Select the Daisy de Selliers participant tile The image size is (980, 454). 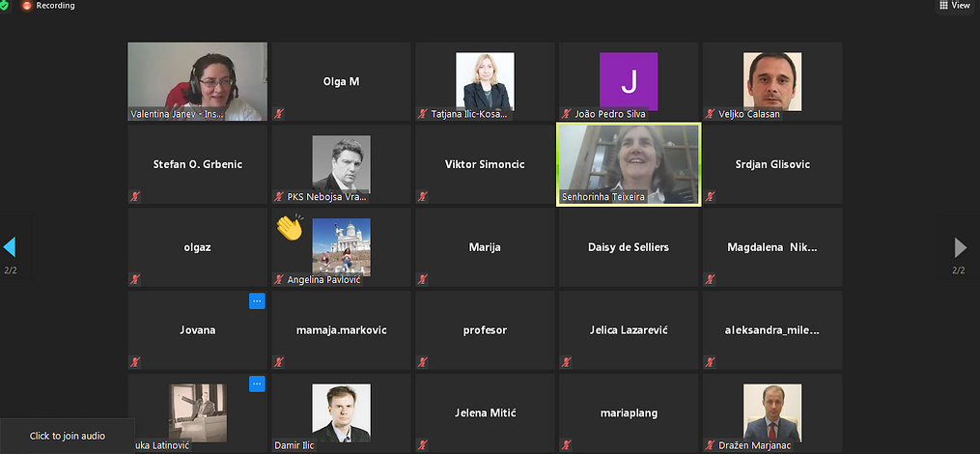point(629,247)
